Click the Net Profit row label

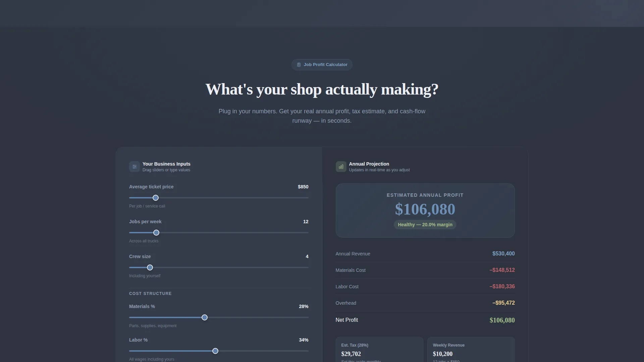pos(346,320)
